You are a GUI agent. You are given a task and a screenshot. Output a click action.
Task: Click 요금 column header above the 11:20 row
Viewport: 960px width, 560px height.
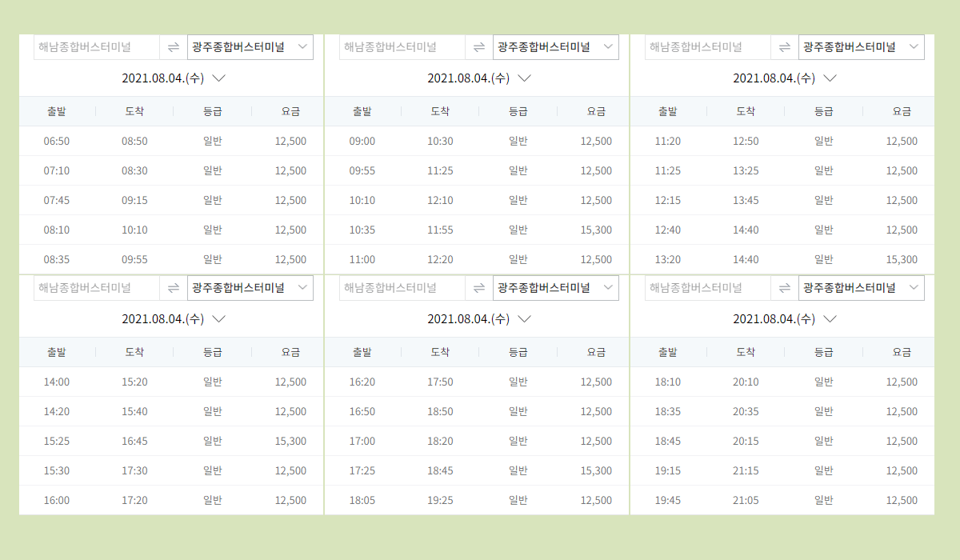(902, 111)
